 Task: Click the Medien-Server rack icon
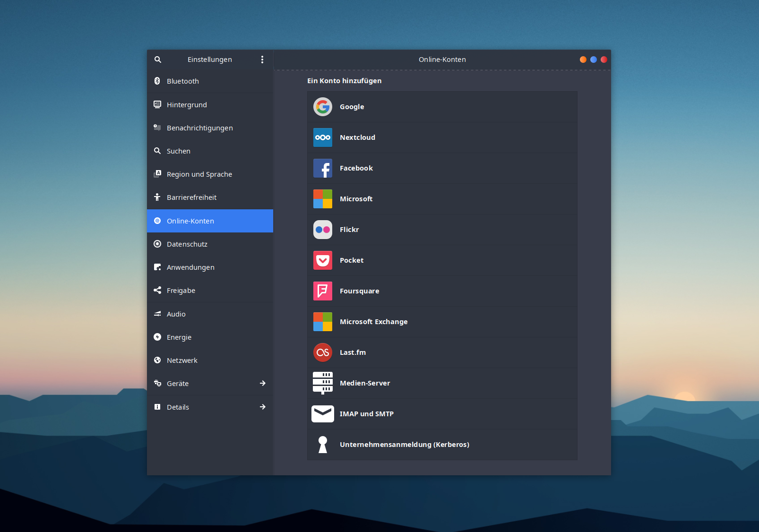tap(323, 383)
